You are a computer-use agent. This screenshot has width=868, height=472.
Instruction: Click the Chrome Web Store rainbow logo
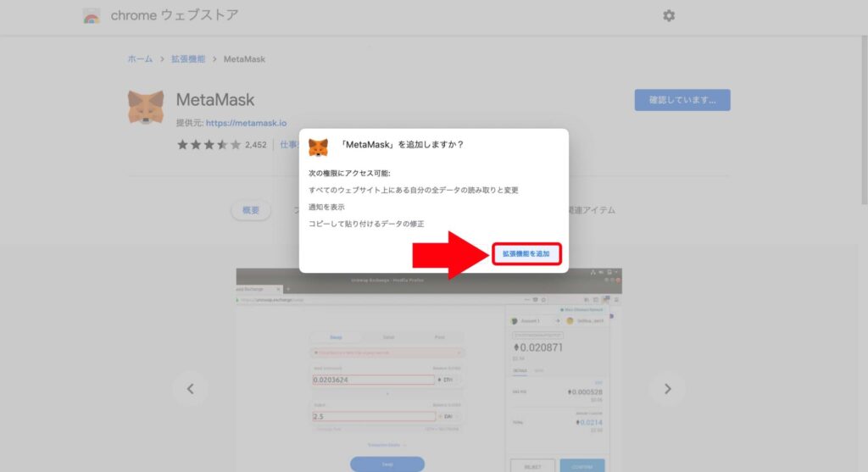[92, 16]
